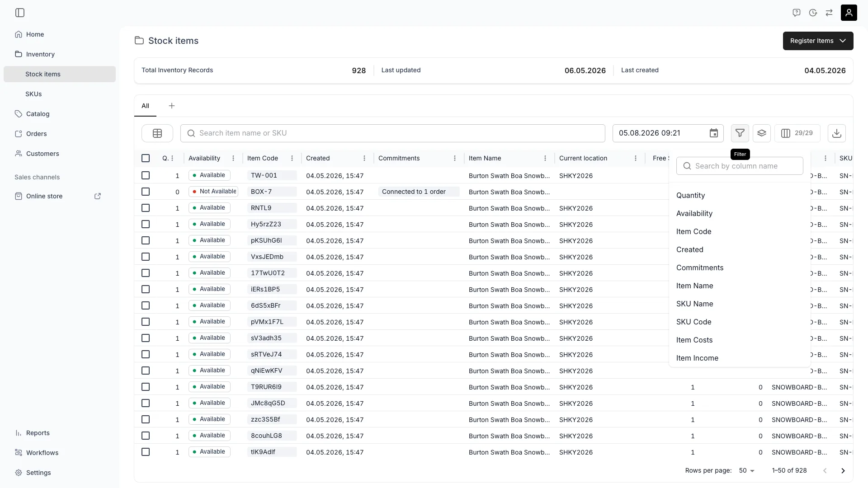Download the table export icon
The height and width of the screenshot is (488, 868).
pos(836,133)
